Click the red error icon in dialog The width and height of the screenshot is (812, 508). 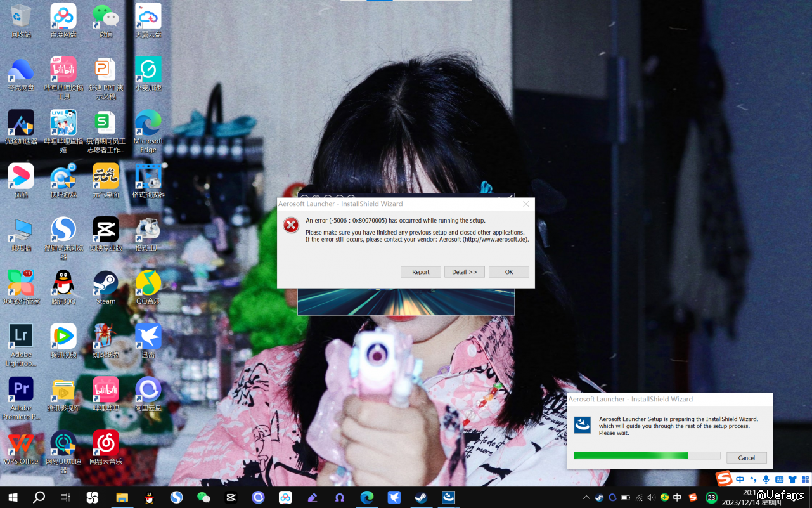click(291, 225)
